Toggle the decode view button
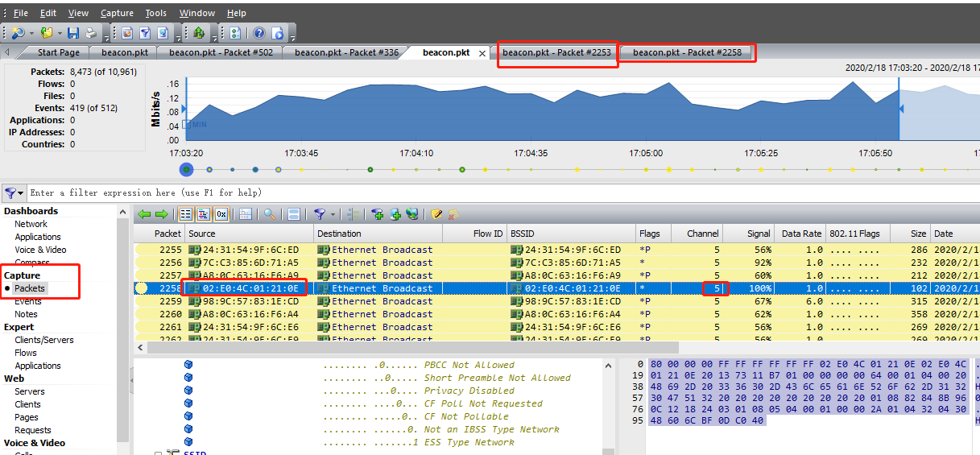This screenshot has height=455, width=980. point(203,214)
